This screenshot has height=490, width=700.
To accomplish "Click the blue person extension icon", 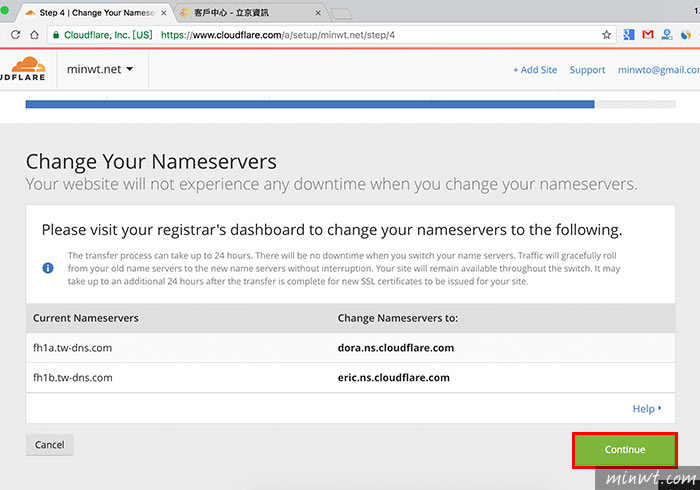I will [x=667, y=35].
